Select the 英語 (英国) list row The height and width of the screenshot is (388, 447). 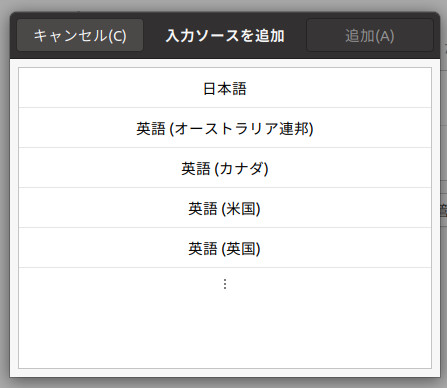tap(225, 248)
